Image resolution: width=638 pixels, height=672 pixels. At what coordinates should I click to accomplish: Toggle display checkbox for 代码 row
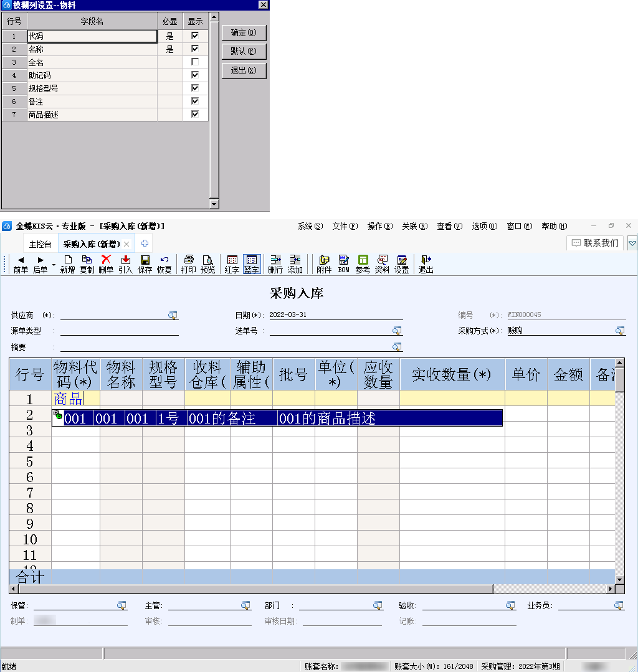194,35
